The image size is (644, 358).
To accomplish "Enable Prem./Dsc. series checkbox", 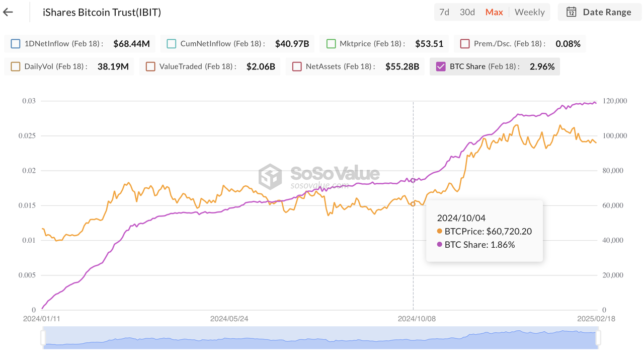I will click(465, 44).
